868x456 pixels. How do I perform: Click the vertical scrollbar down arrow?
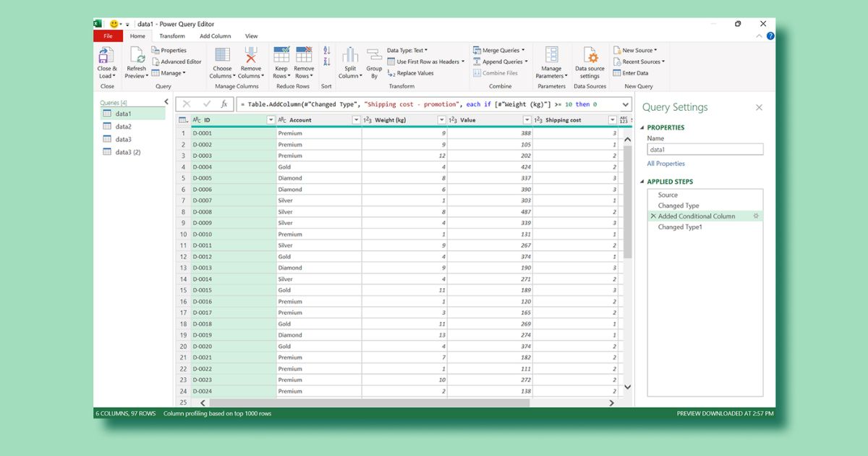coord(627,387)
